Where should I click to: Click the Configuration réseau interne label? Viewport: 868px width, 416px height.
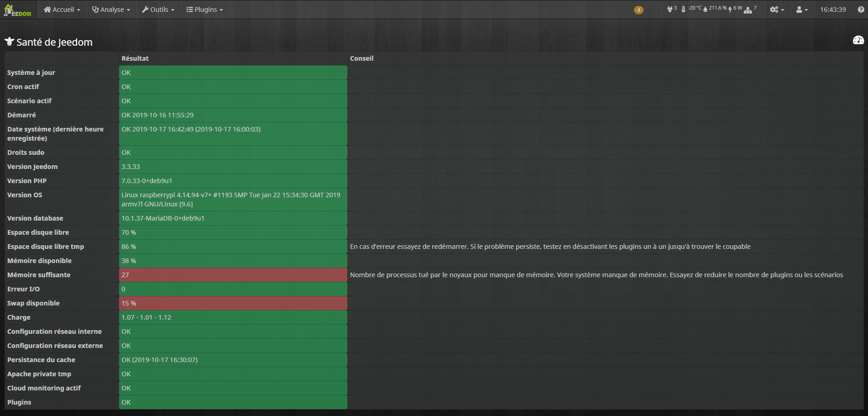54,332
